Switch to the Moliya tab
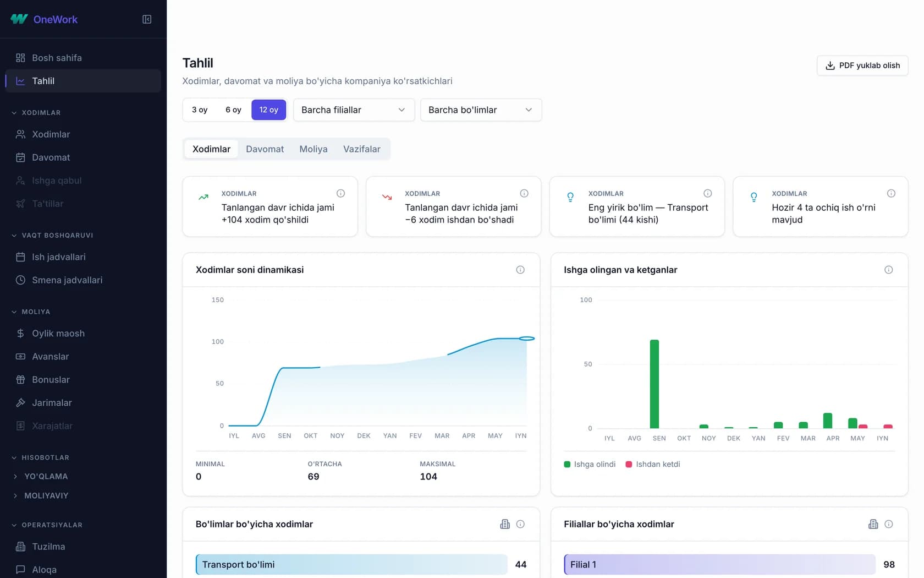 click(313, 149)
